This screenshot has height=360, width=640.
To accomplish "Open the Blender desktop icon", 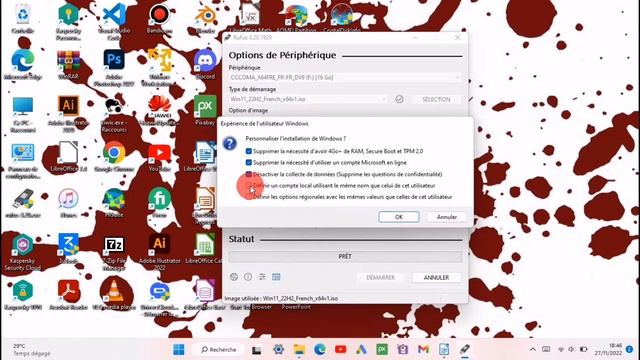I will pyautogui.click(x=205, y=18).
